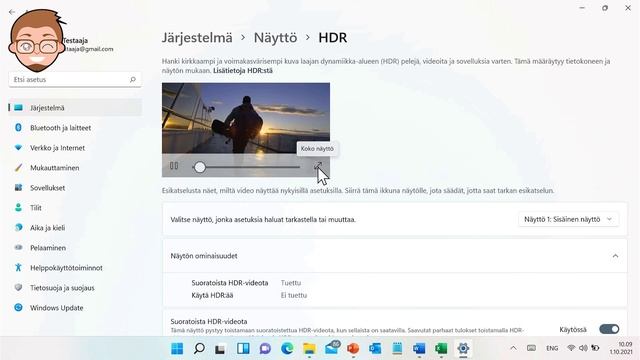The height and width of the screenshot is (360, 640).
Task: Open Notepad from the taskbar
Action: [x=397, y=349]
